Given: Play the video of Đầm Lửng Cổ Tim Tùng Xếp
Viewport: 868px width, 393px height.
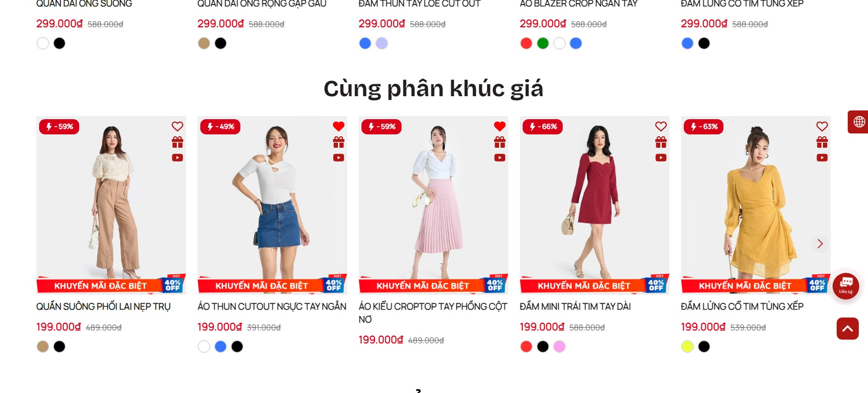Looking at the screenshot, I should [822, 157].
